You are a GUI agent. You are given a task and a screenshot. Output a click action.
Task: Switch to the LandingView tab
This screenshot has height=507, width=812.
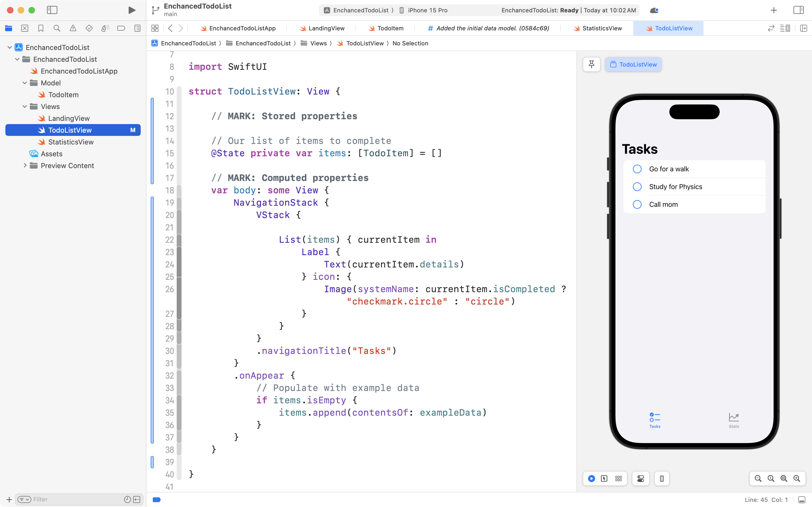point(326,28)
